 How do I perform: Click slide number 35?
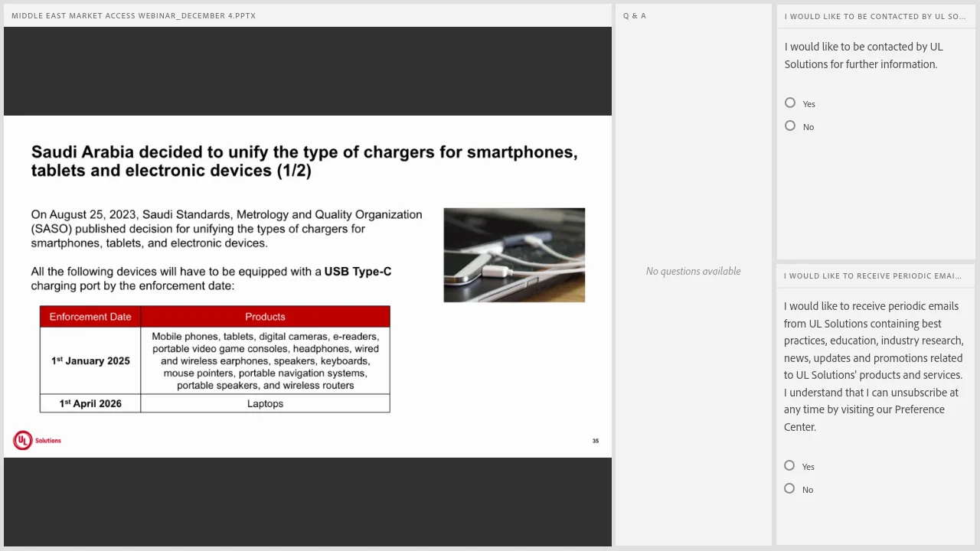click(596, 441)
